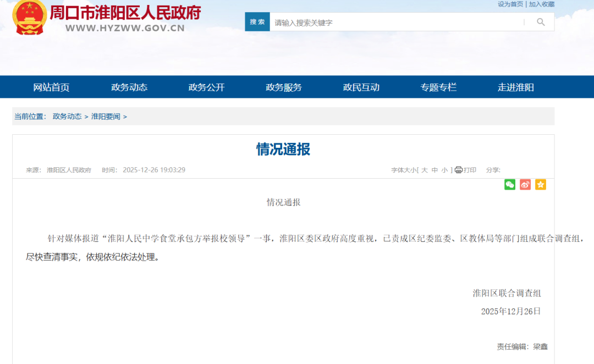Select 政务服务 in navigation bar
This screenshot has height=364, width=594.
click(x=284, y=87)
